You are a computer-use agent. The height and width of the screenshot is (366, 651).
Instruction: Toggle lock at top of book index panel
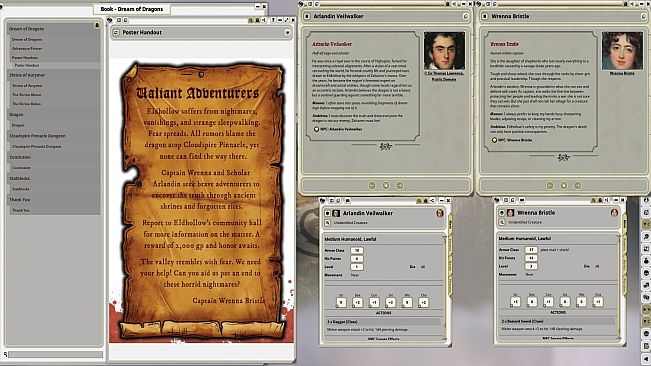tap(97, 25)
